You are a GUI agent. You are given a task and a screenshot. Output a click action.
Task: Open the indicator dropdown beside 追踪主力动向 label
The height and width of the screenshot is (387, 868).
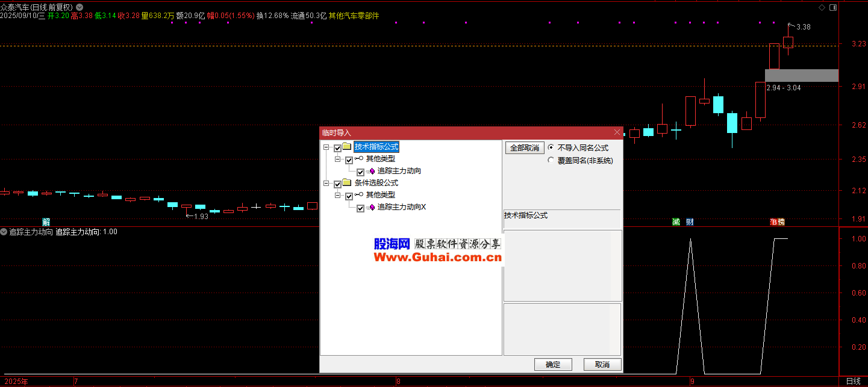coord(4,232)
